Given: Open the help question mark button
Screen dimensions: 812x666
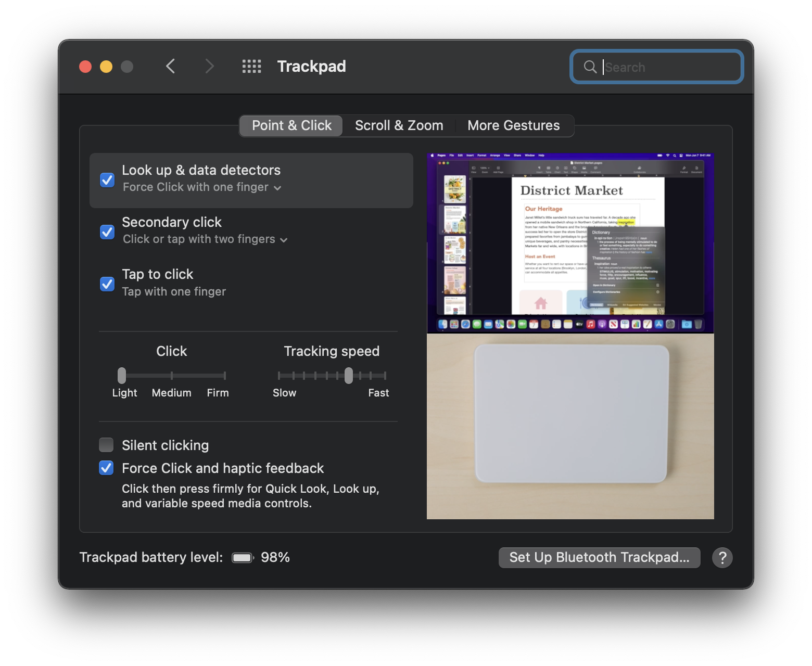Looking at the screenshot, I should pyautogui.click(x=722, y=558).
